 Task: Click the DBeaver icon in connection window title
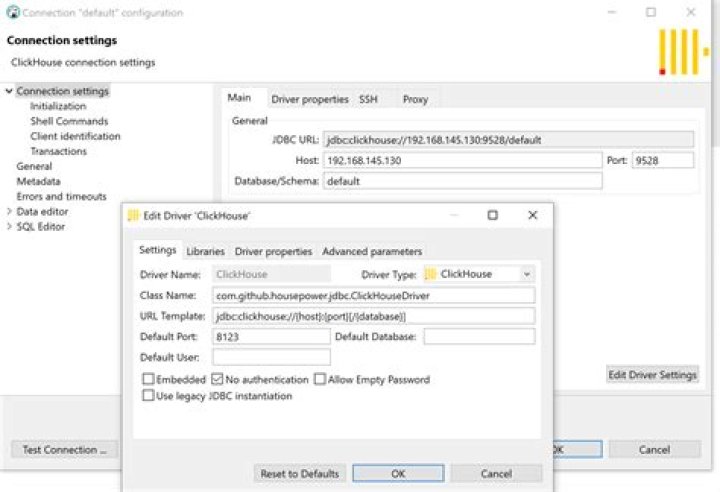click(x=13, y=12)
